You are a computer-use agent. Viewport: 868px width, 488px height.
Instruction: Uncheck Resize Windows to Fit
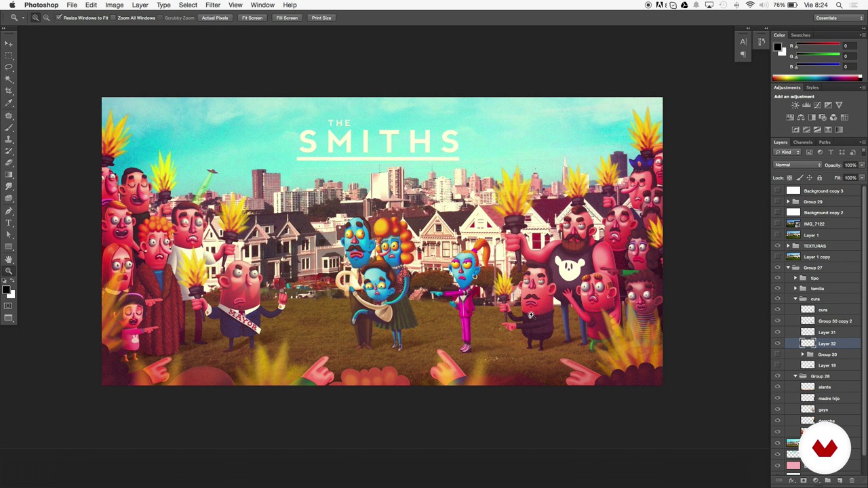click(x=59, y=18)
